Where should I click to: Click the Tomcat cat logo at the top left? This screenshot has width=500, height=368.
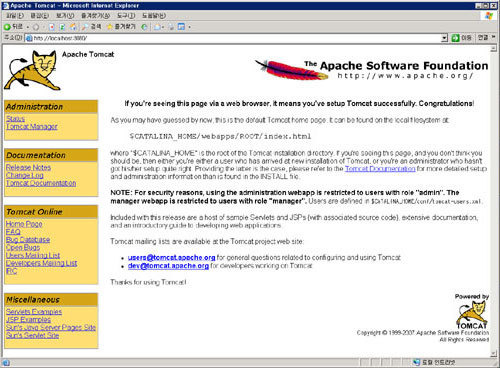tap(32, 70)
